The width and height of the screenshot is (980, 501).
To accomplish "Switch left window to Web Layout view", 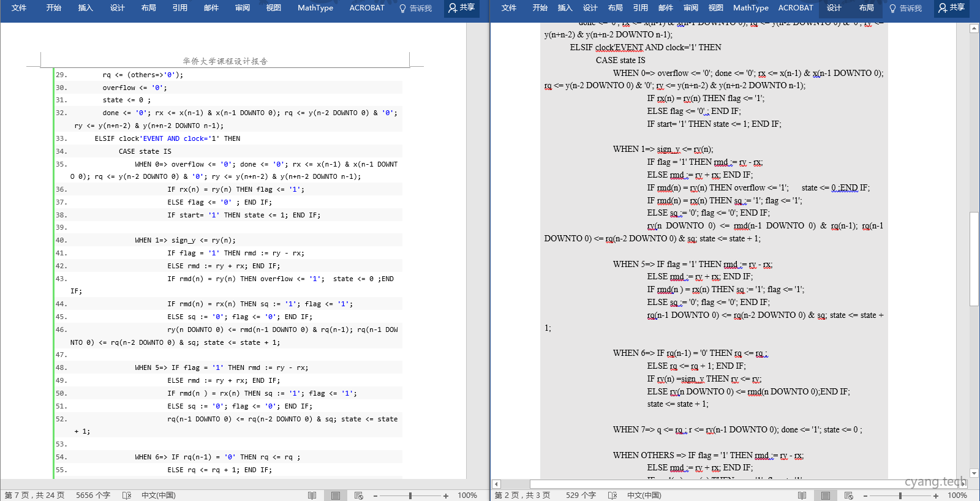I will point(359,495).
